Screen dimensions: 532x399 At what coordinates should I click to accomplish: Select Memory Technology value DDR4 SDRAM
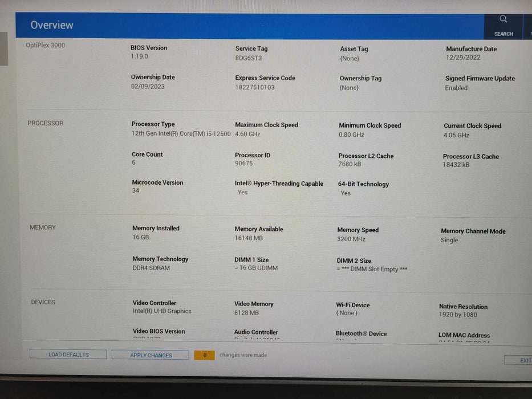point(151,268)
